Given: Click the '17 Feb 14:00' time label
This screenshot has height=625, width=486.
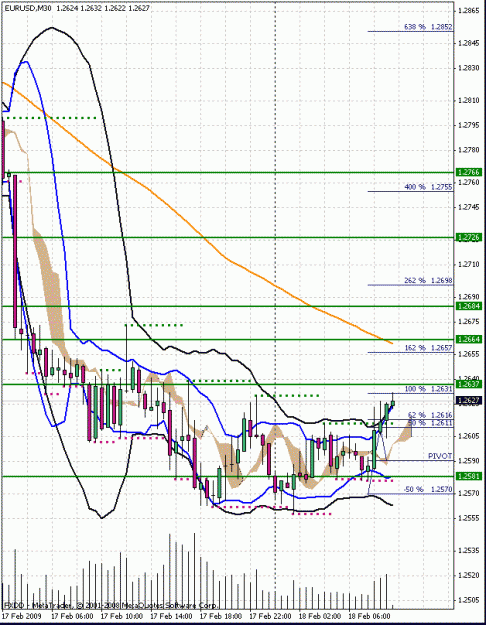Looking at the screenshot, I should click(x=171, y=616).
